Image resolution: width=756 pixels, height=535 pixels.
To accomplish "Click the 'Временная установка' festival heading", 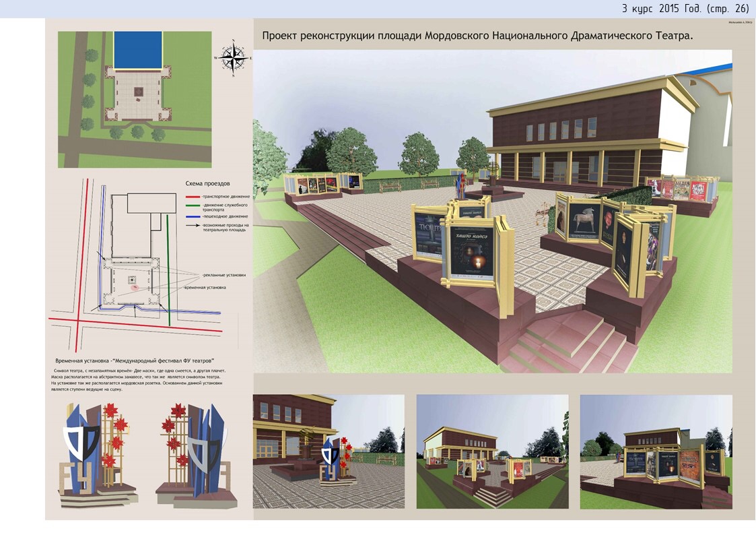I will [x=140, y=361].
